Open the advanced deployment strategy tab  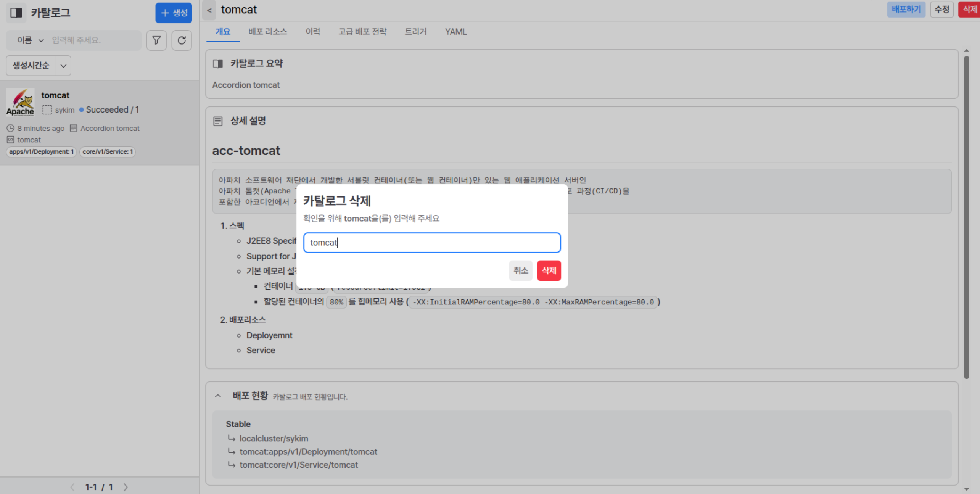[x=362, y=32]
